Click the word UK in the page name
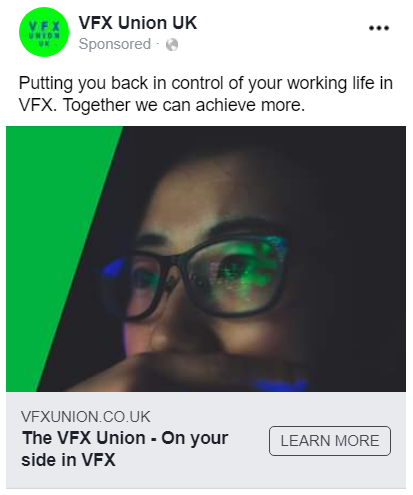The width and height of the screenshot is (413, 495). (184, 23)
